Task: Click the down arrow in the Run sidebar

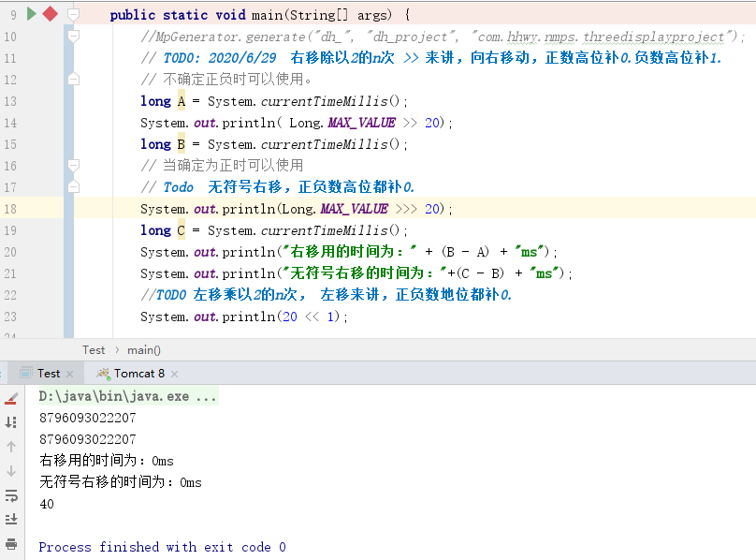Action: (11, 471)
